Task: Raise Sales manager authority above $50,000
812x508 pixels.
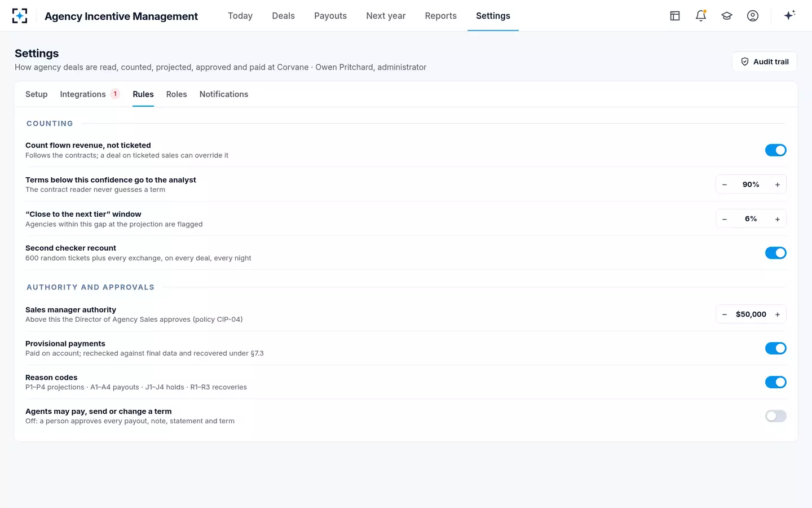Action: click(x=778, y=314)
